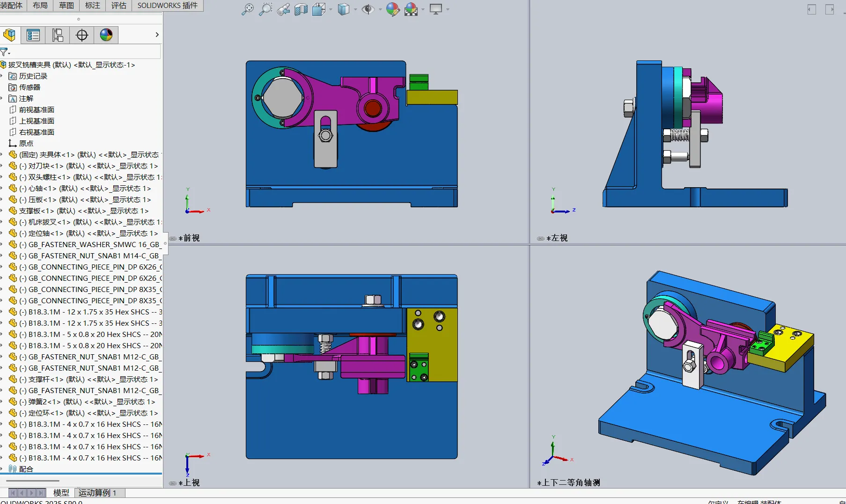846x504 pixels.
Task: Click the Edit Appearance icon
Action: tap(393, 9)
